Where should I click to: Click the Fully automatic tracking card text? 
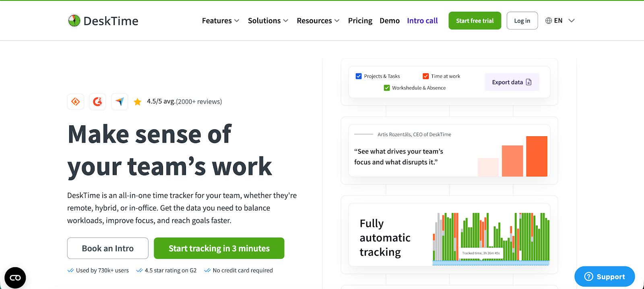(385, 238)
